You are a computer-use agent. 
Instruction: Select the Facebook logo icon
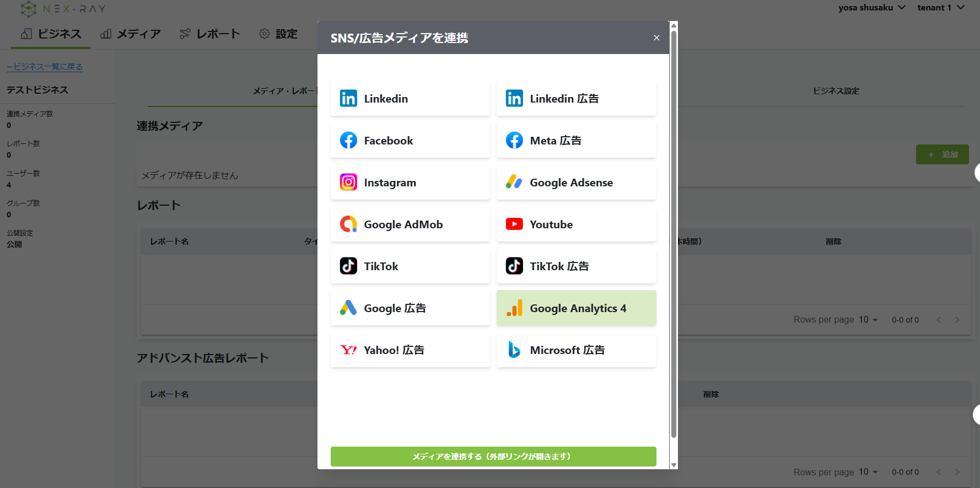click(x=348, y=141)
